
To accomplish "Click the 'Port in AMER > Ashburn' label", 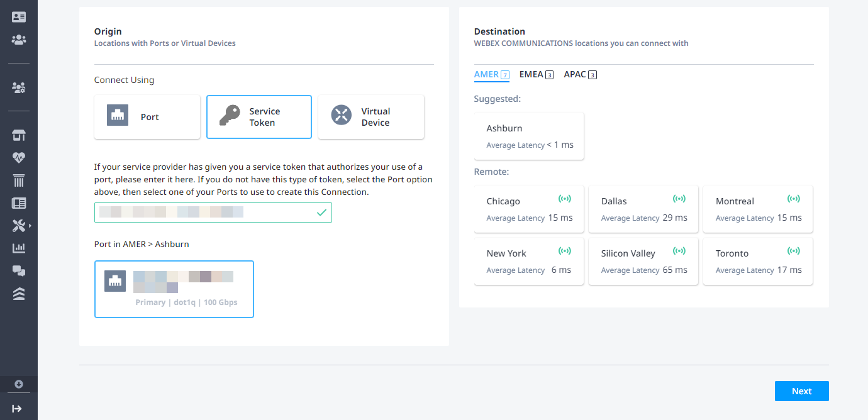I will 142,244.
